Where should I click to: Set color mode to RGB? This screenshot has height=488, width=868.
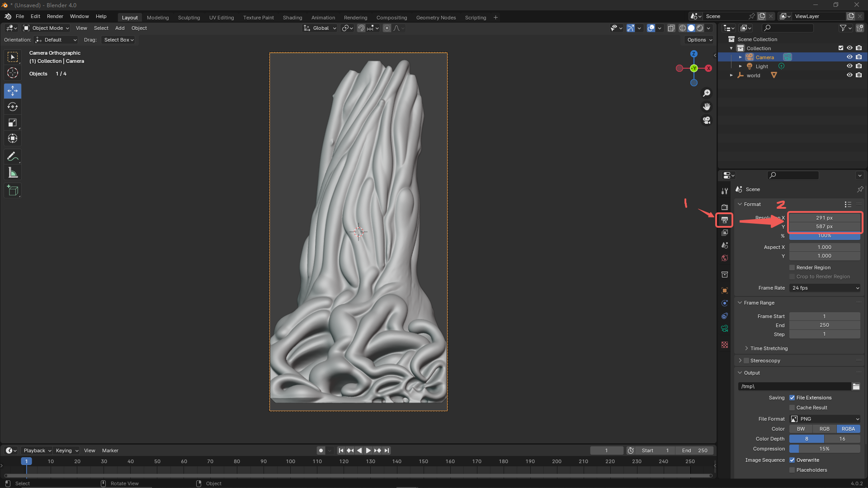point(824,429)
